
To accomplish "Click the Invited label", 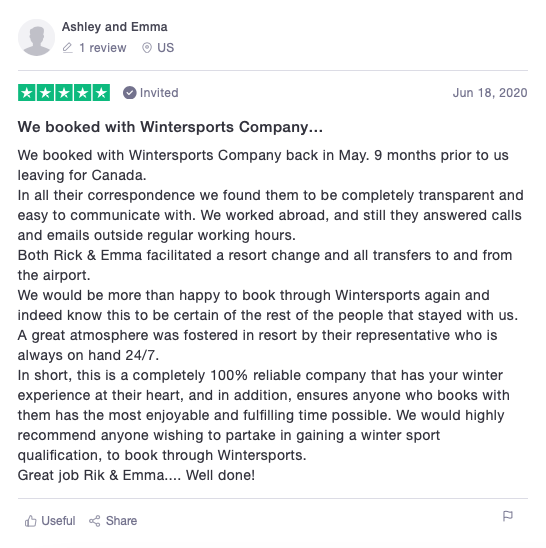I will [x=159, y=93].
